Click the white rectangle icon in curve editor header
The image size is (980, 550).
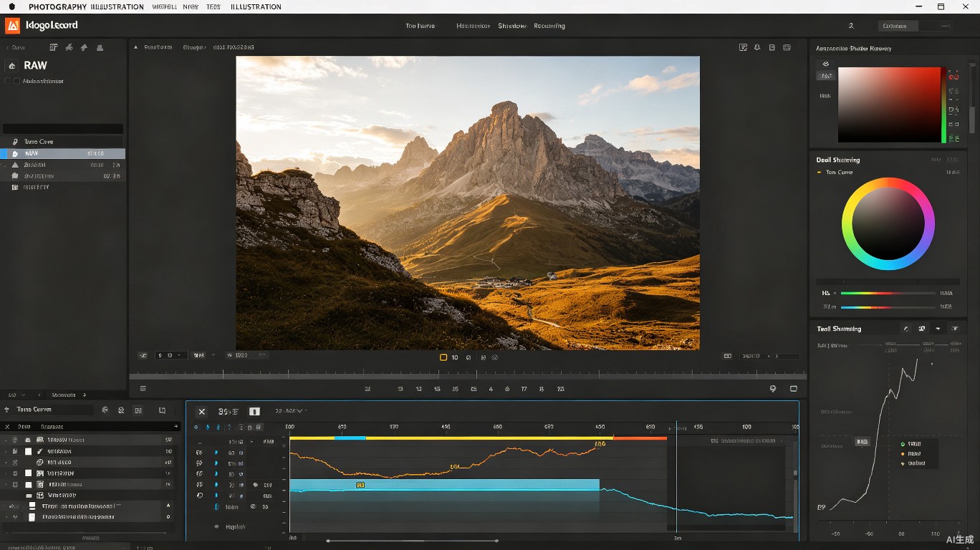(254, 412)
